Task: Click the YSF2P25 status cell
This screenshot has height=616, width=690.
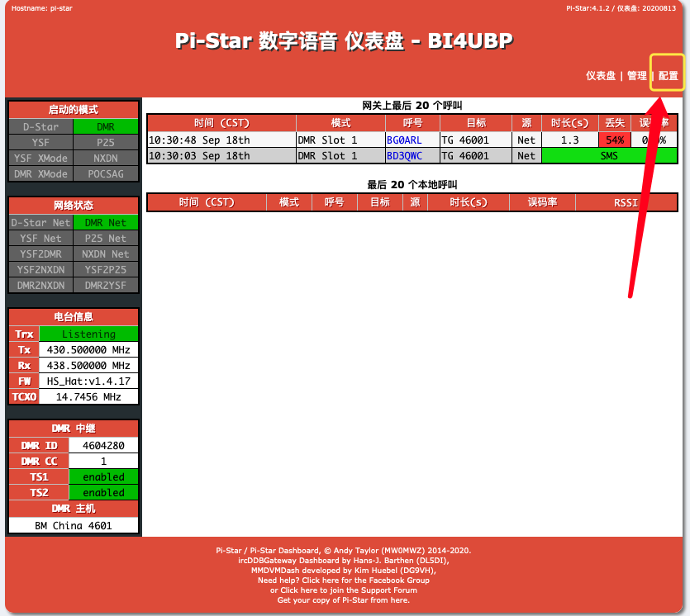Action: coord(106,269)
